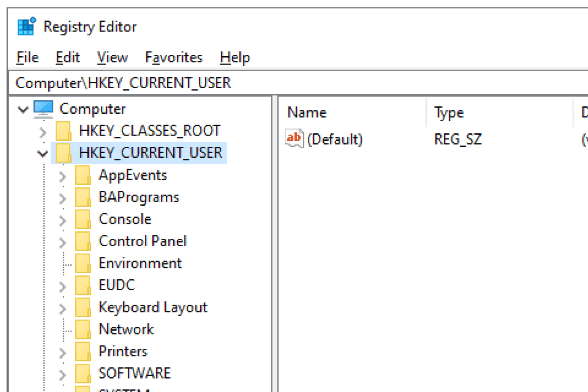
Task: Select the (Default) value name
Action: tap(334, 139)
